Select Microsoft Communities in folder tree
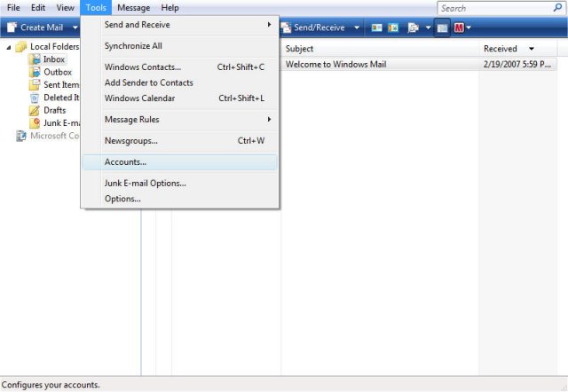 coord(54,136)
